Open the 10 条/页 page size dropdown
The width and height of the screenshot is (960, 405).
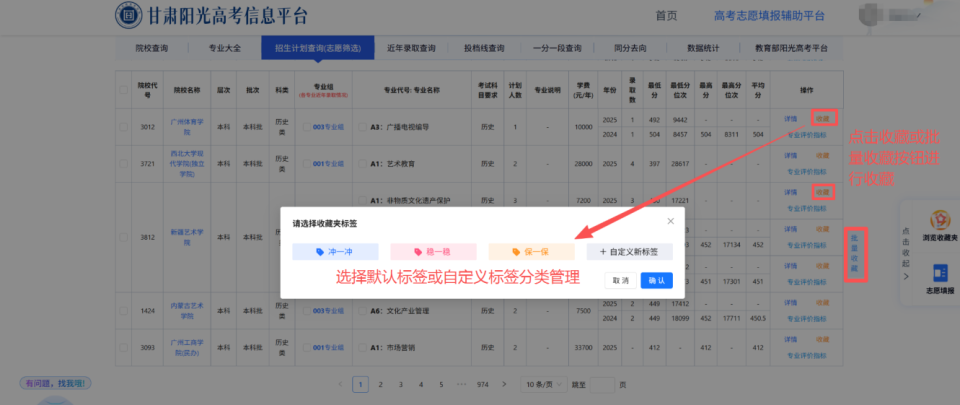click(543, 384)
